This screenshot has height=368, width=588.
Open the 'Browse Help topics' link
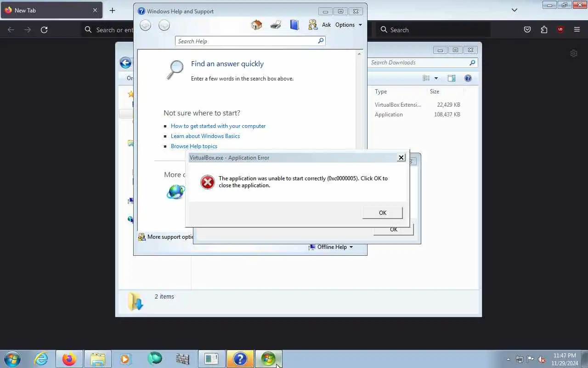(194, 146)
